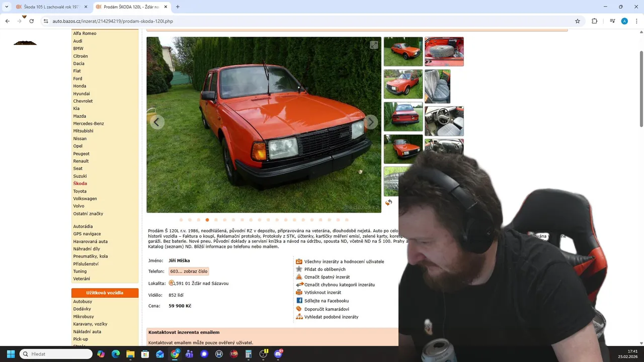Select the first gallery dot indicator
The width and height of the screenshot is (644, 362).
click(181, 220)
